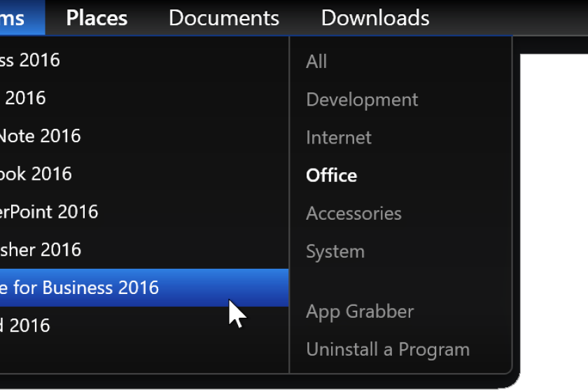
Task: Launch the entry ending 'erPoint 2016'
Action: pyautogui.click(x=144, y=211)
